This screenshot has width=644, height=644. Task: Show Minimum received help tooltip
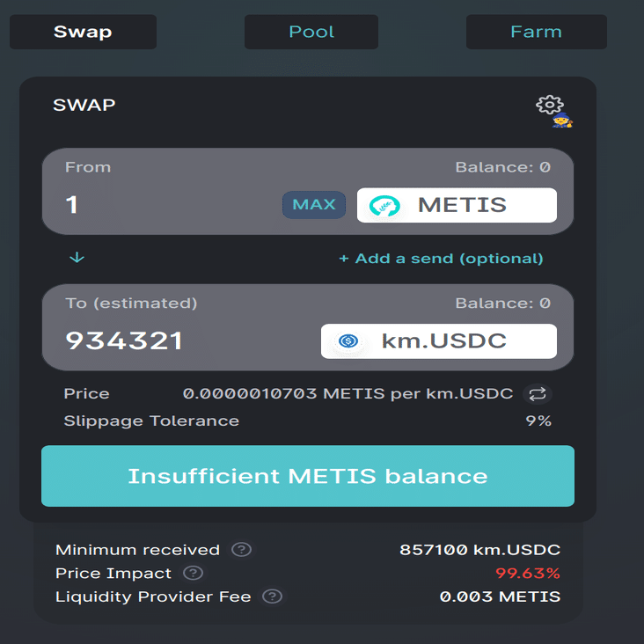click(x=241, y=550)
